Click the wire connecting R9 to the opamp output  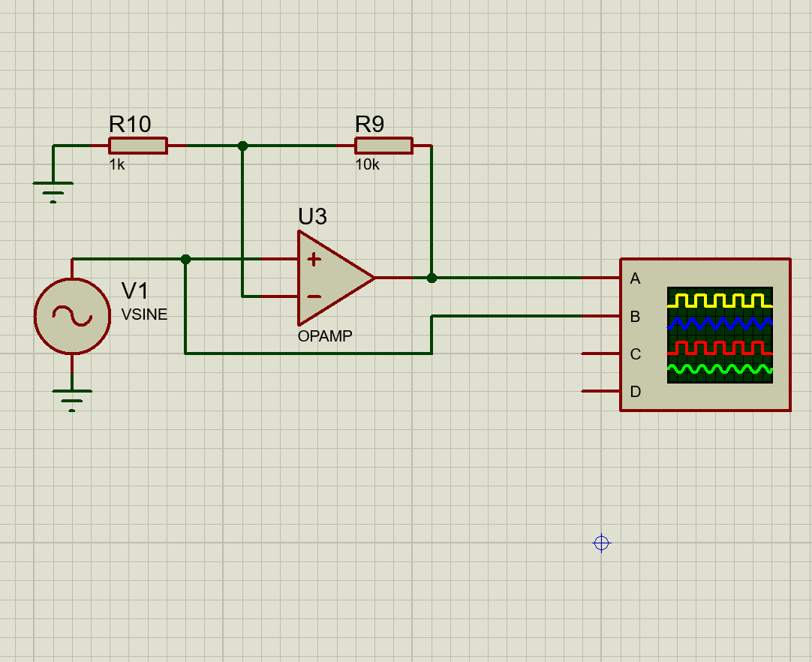(x=432, y=210)
